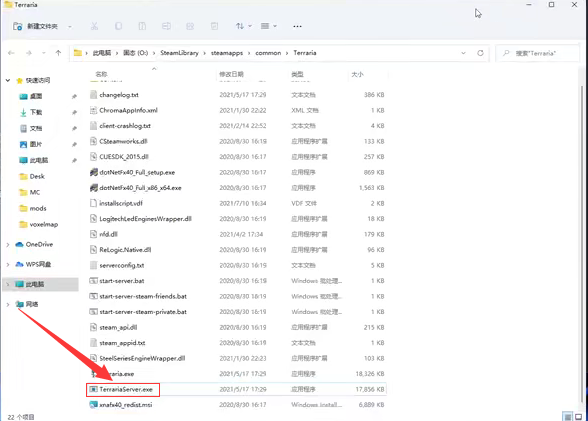Click the start-server-steam-friends.bat batch icon

click(93, 296)
